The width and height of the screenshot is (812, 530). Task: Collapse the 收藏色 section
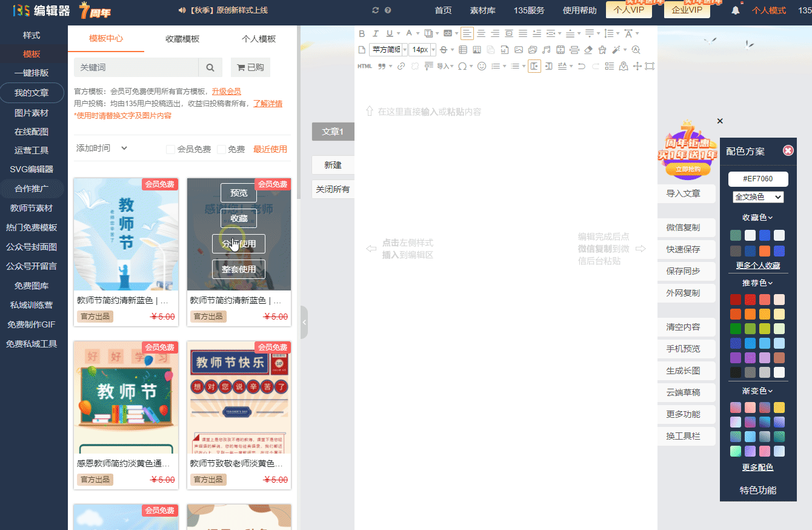tap(757, 217)
